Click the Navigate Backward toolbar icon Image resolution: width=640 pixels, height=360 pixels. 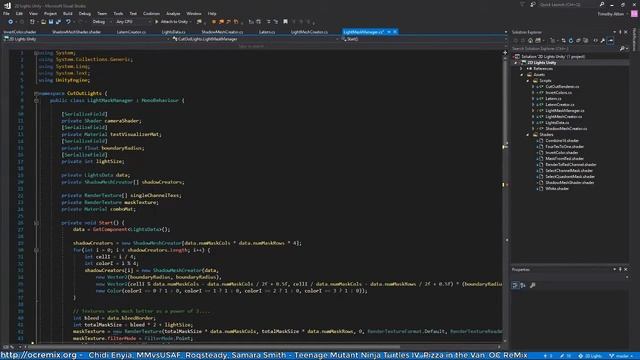[10, 22]
